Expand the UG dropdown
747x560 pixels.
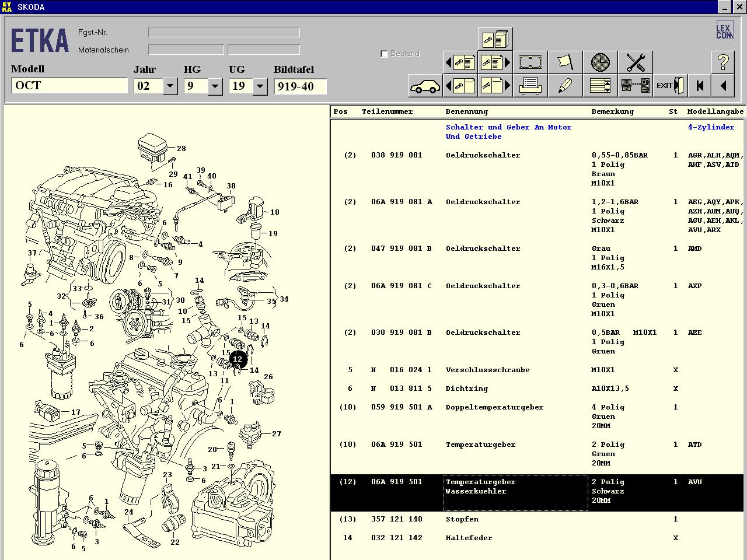point(260,86)
